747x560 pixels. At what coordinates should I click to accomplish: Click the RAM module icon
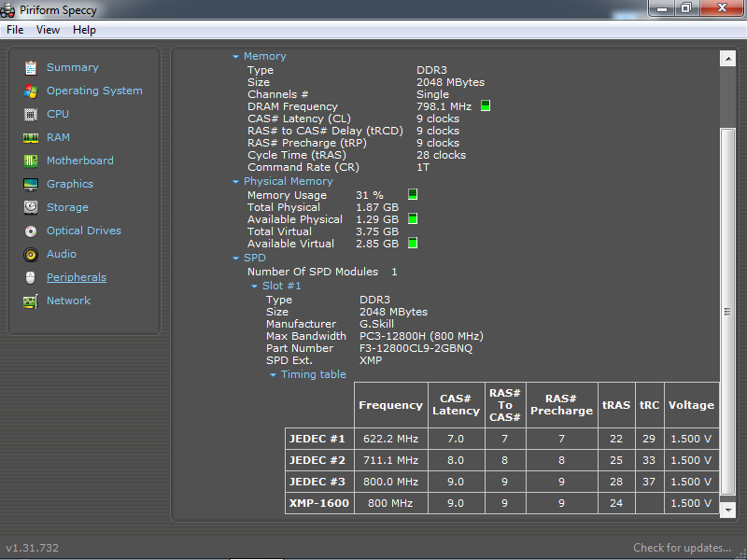point(31,137)
